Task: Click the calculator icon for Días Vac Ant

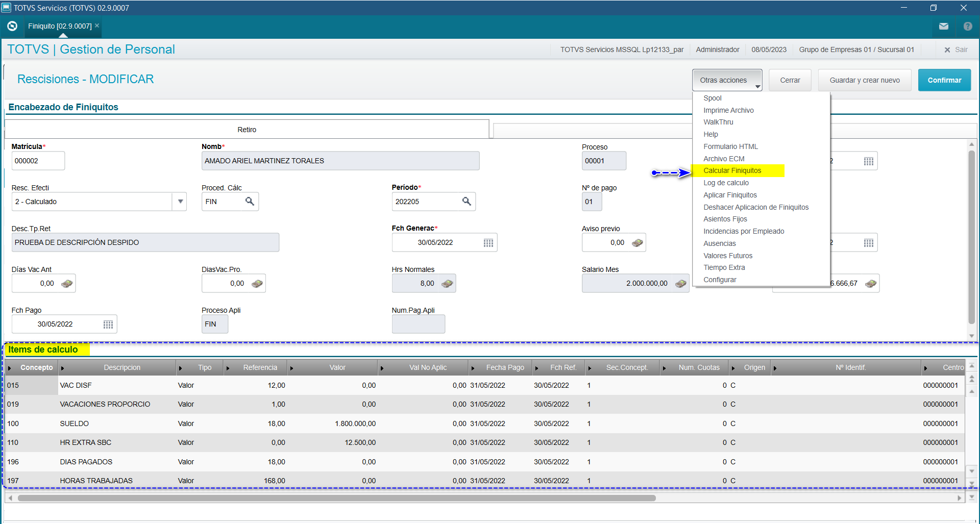Action: (67, 284)
